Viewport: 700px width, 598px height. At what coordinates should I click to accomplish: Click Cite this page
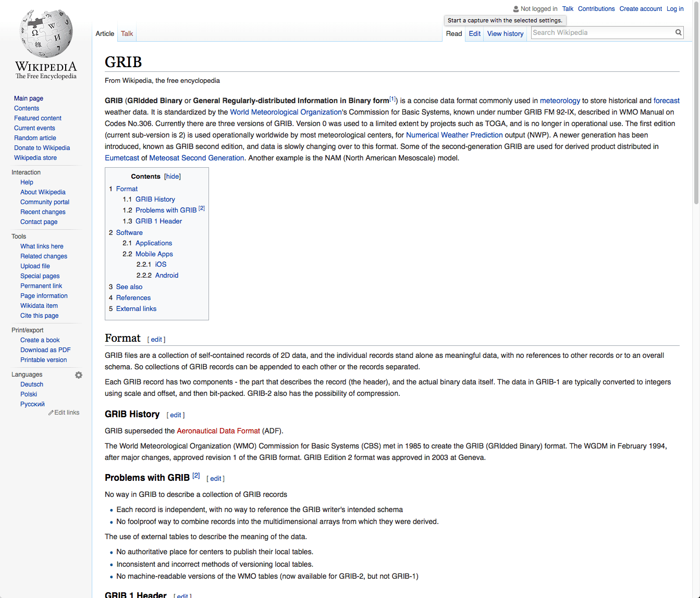point(40,316)
